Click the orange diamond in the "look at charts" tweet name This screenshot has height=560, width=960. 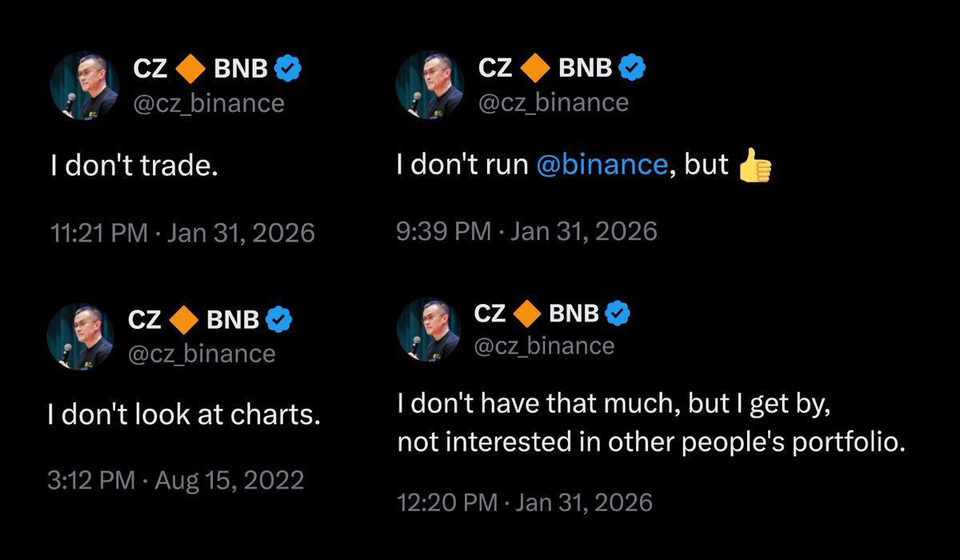click(x=182, y=320)
